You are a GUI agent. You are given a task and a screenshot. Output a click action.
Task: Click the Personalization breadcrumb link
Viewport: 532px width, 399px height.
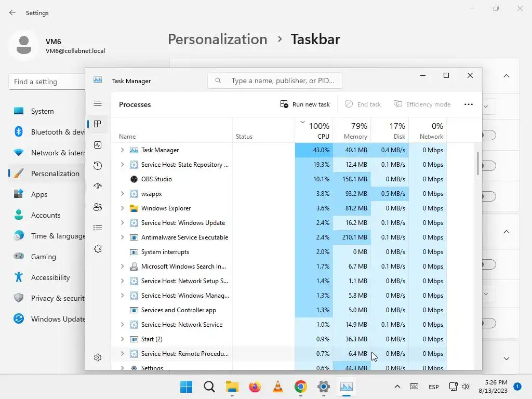pos(218,39)
